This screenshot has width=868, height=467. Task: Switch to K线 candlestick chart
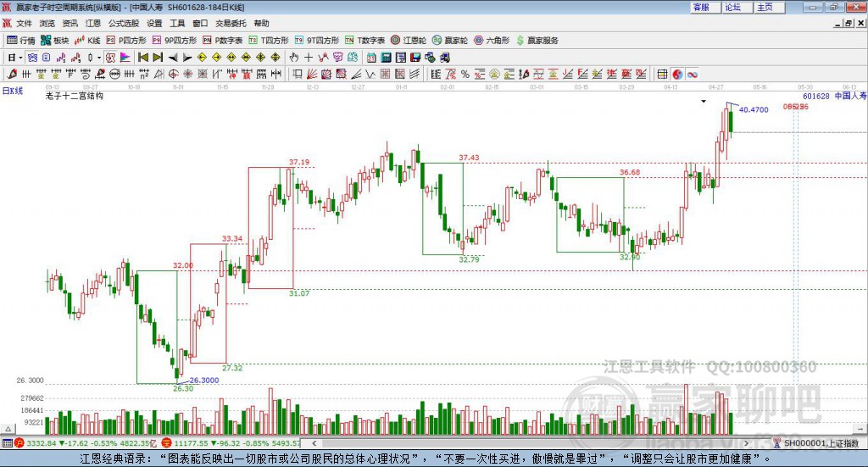click(87, 41)
